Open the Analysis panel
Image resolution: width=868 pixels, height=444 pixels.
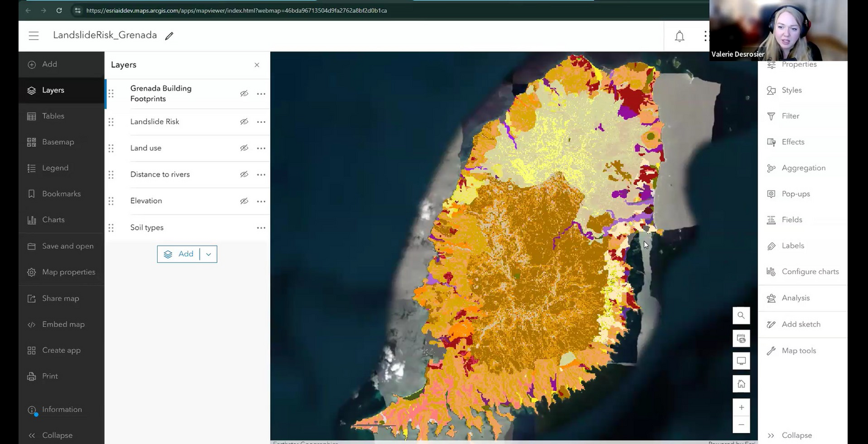pyautogui.click(x=796, y=298)
